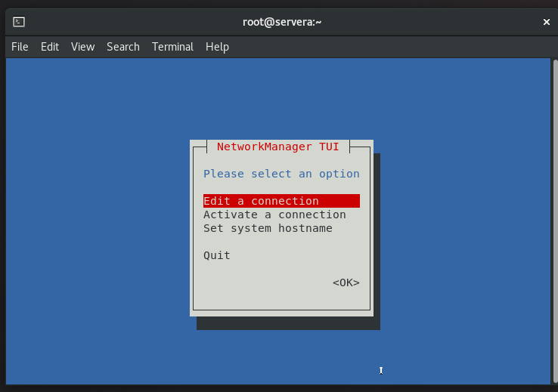Click the terminal icon in title bar
The image size is (558, 392).
pyautogui.click(x=19, y=22)
